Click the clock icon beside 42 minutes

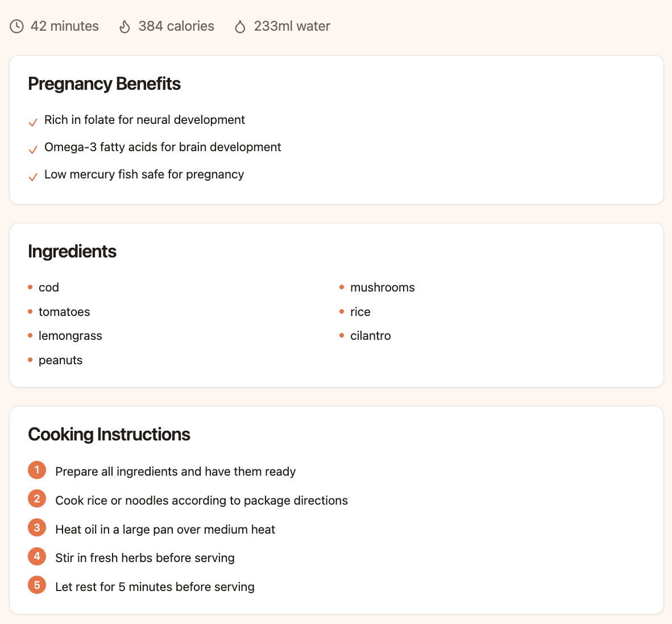[17, 27]
